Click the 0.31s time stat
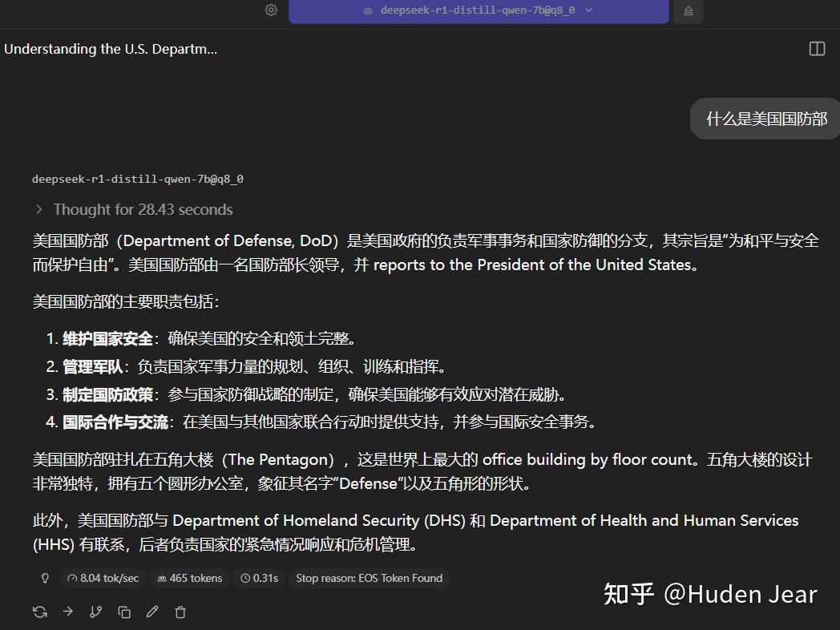The image size is (840, 630). (x=259, y=578)
